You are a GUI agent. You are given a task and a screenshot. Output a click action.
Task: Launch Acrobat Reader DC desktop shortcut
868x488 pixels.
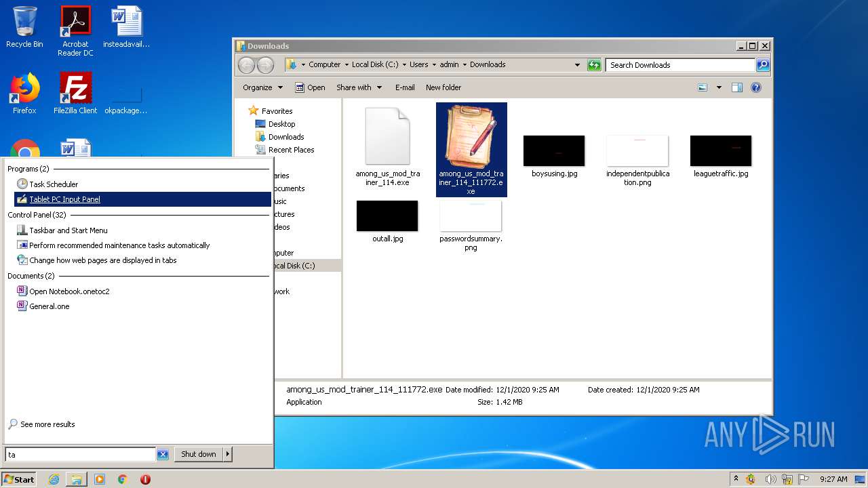coord(75,31)
